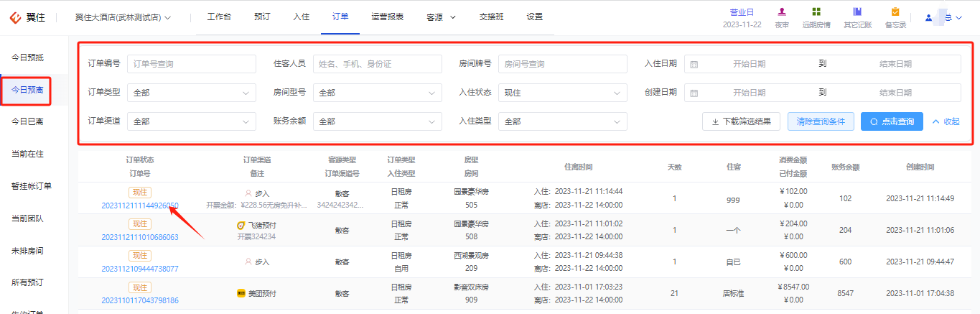Select 今日已离 in the sidebar
This screenshot has height=314, width=980.
pos(27,121)
